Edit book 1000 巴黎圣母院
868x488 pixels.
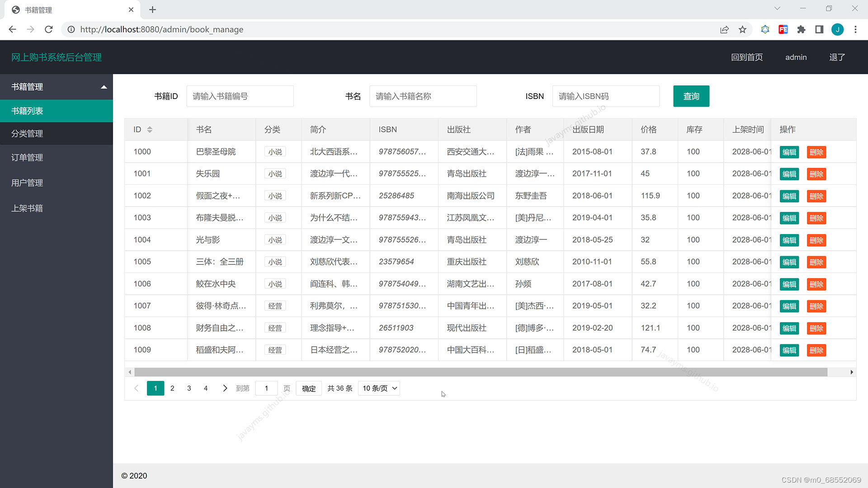pyautogui.click(x=789, y=152)
